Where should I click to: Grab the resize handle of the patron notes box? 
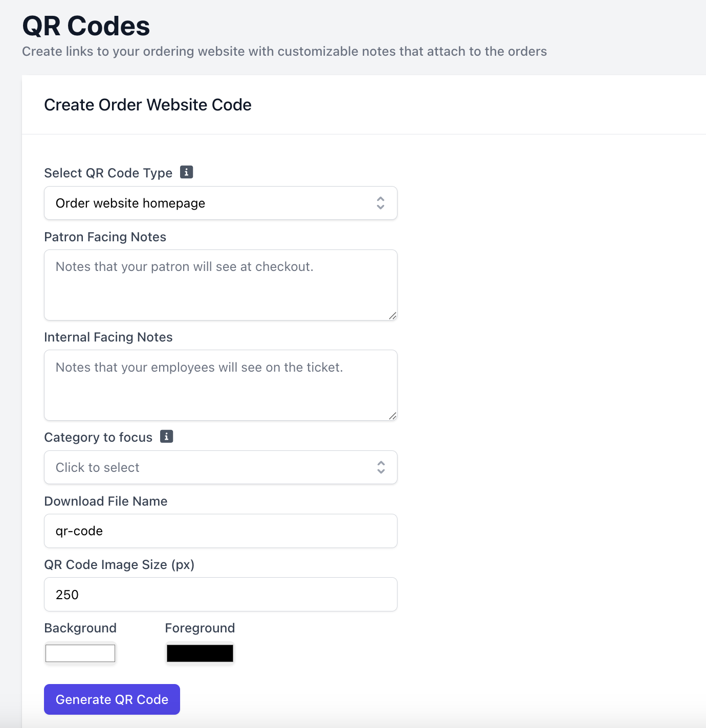pos(392,315)
